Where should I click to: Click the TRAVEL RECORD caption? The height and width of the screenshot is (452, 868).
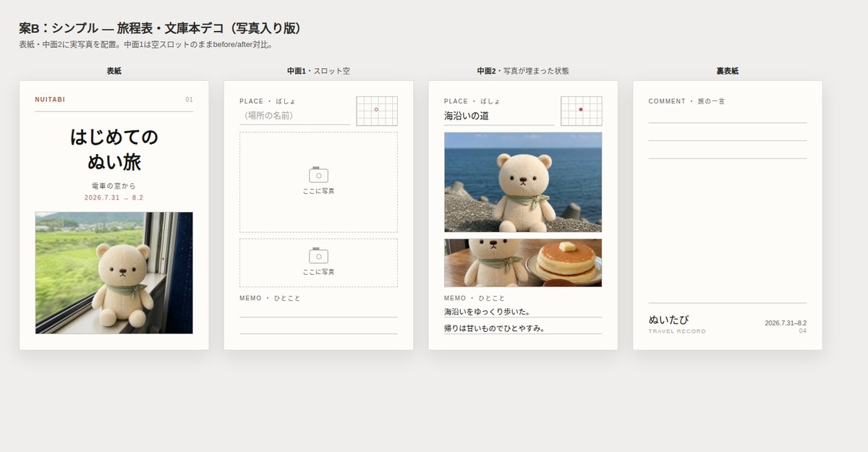[x=677, y=331]
